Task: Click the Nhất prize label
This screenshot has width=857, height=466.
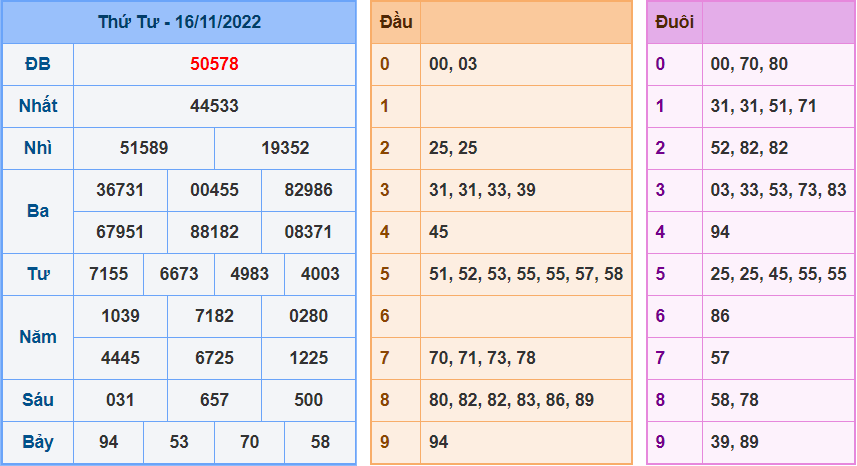Action: point(38,106)
